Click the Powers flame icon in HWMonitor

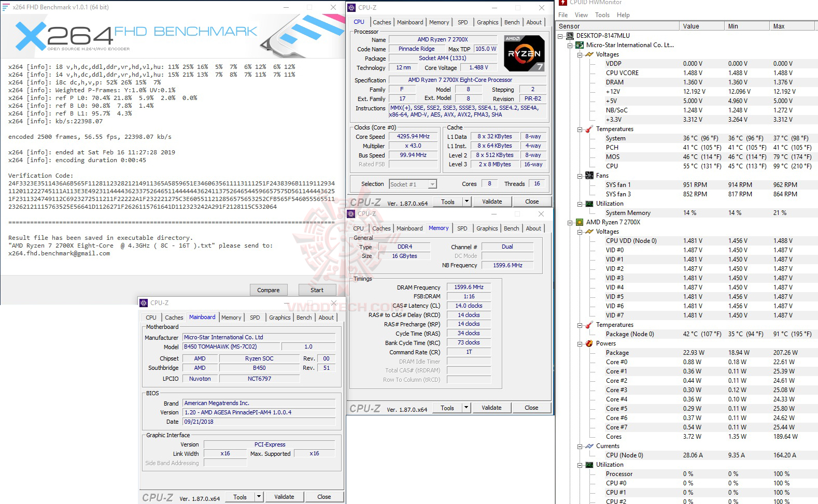(589, 343)
